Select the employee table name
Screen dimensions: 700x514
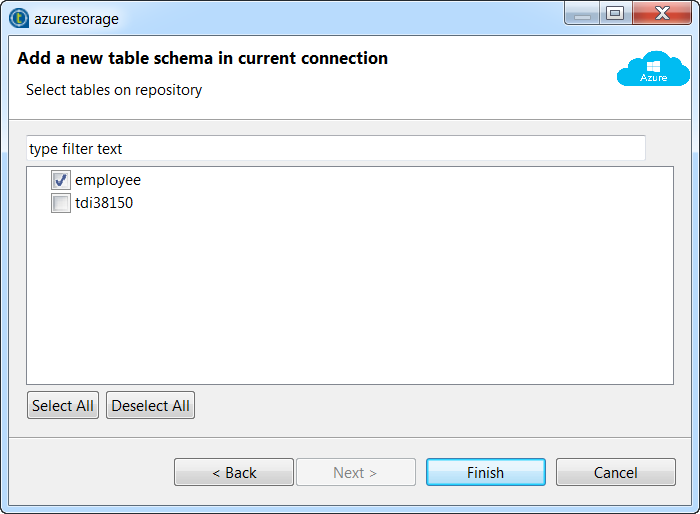coord(108,181)
